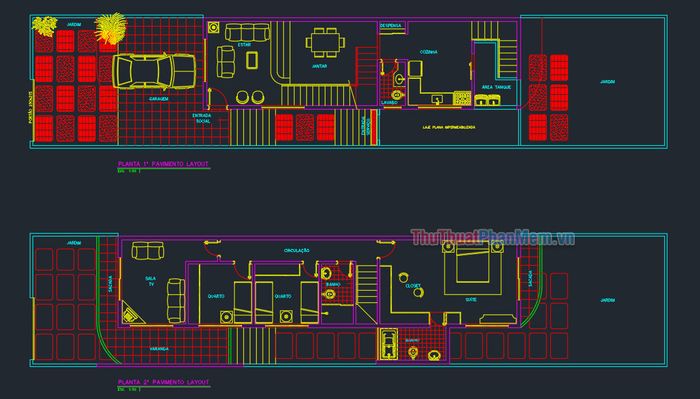Pick the dining table with six chairs
The width and height of the screenshot is (700, 399).
[325, 43]
